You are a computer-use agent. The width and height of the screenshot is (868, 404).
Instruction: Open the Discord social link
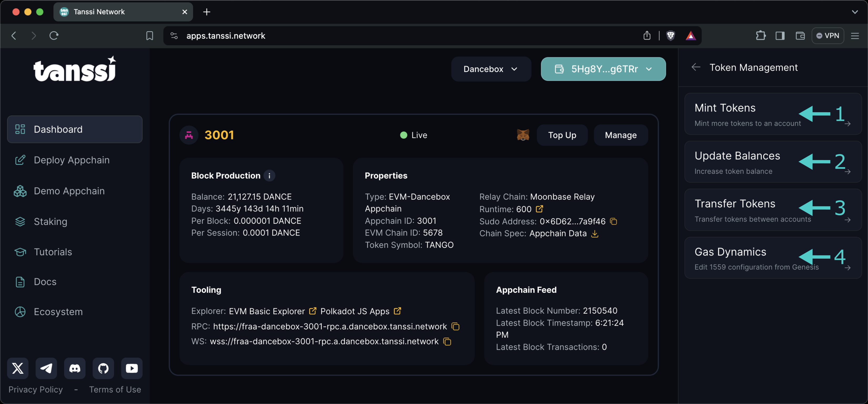pos(75,368)
